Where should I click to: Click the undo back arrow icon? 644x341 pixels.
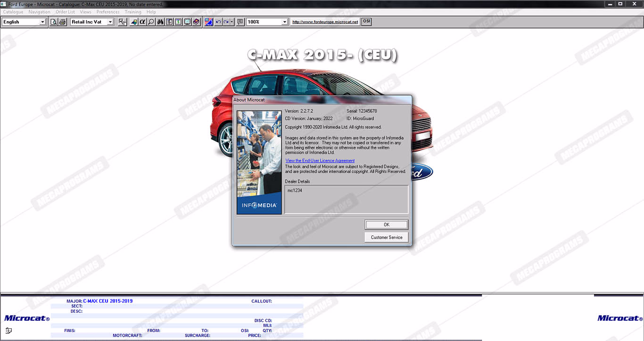pyautogui.click(x=218, y=22)
